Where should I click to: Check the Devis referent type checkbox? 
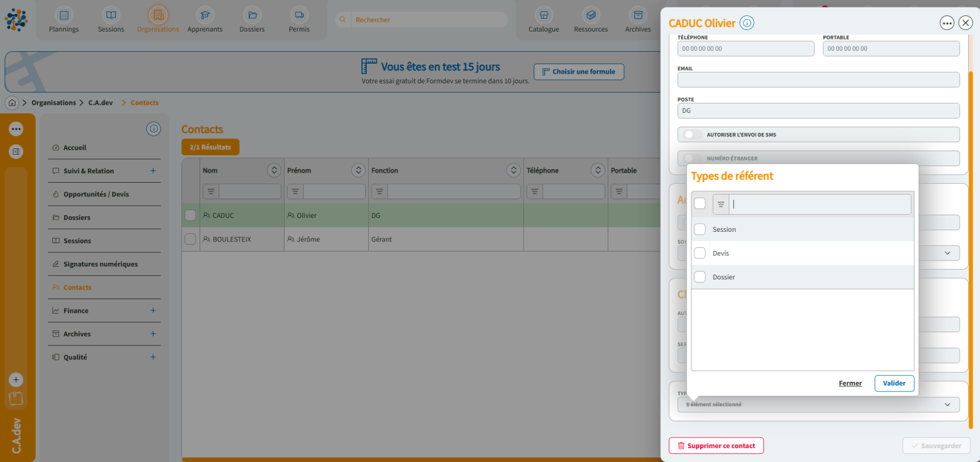pos(700,253)
